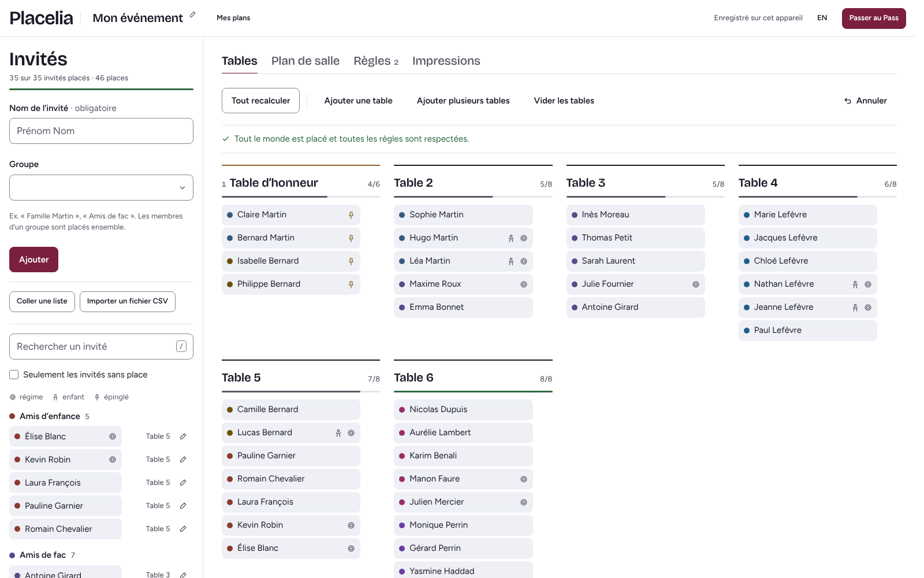Tick 'Seulement les invités sans place' checkbox
The image size is (924, 578).
tap(14, 375)
